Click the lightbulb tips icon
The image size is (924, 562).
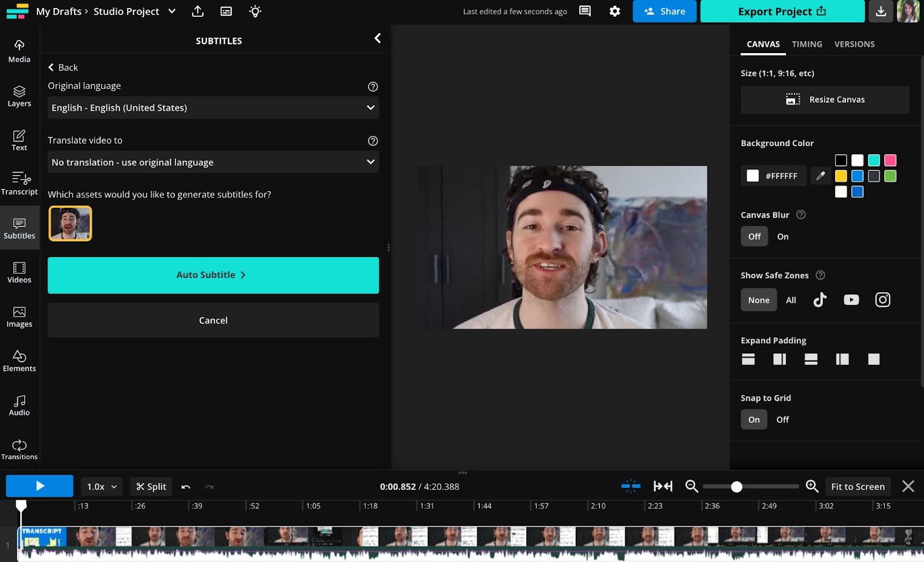click(255, 11)
